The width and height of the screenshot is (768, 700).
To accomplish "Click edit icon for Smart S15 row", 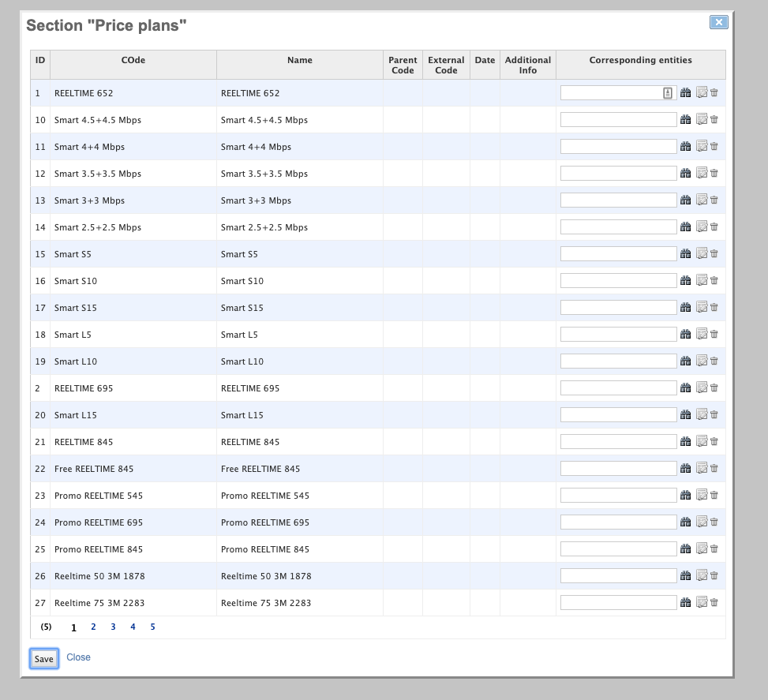I will (702, 307).
